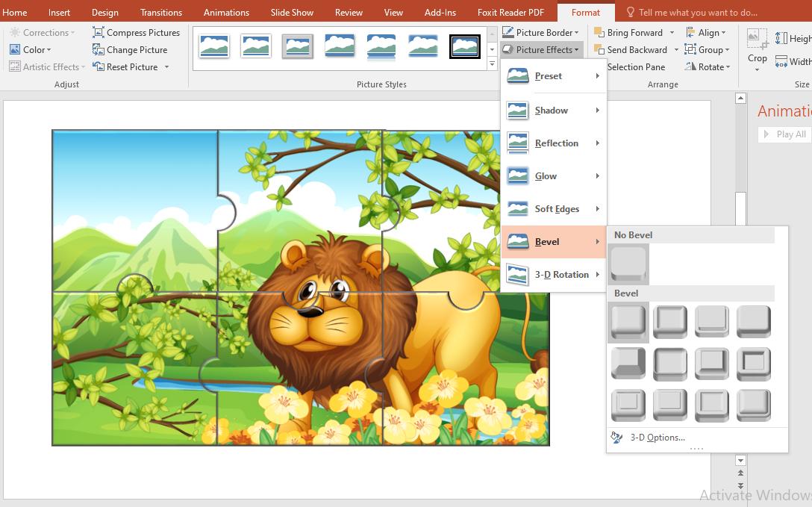812x507 pixels.
Task: Open the Align dropdown menu
Action: [705, 32]
